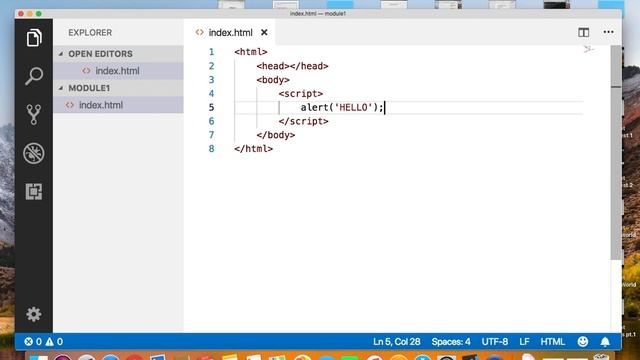Screen dimensions: 640x360
Task: Change language mode via HTML entry
Action: click(x=552, y=342)
